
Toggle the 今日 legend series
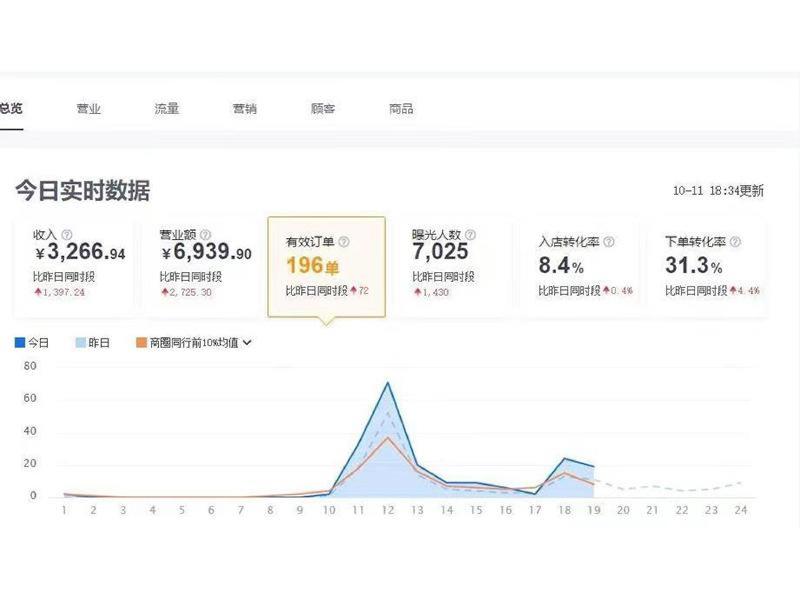[32, 342]
